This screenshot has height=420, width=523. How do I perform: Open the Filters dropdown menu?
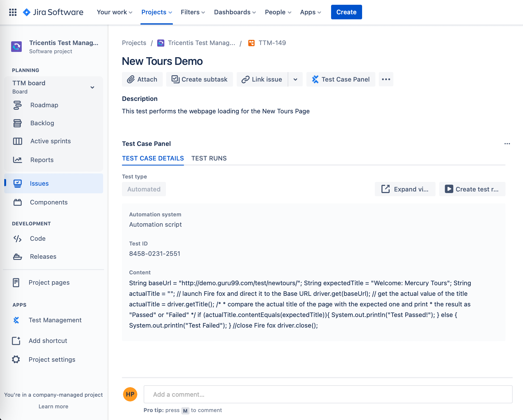[193, 12]
